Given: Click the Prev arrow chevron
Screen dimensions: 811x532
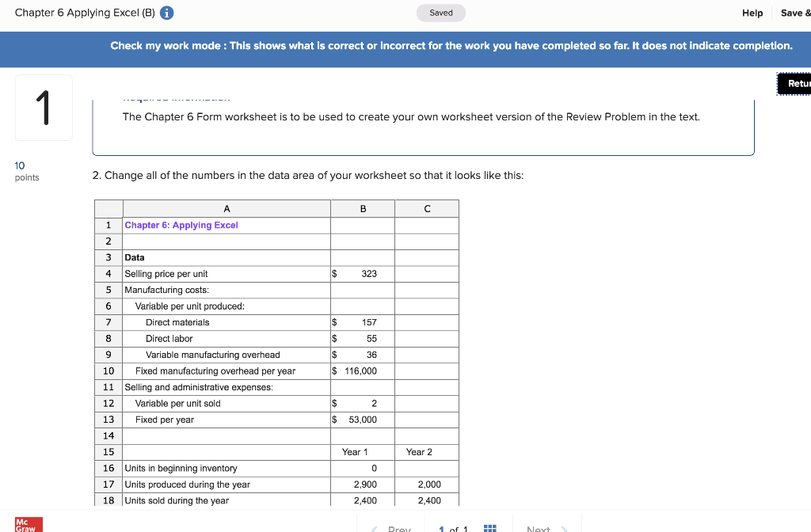Looking at the screenshot, I should (372, 527).
